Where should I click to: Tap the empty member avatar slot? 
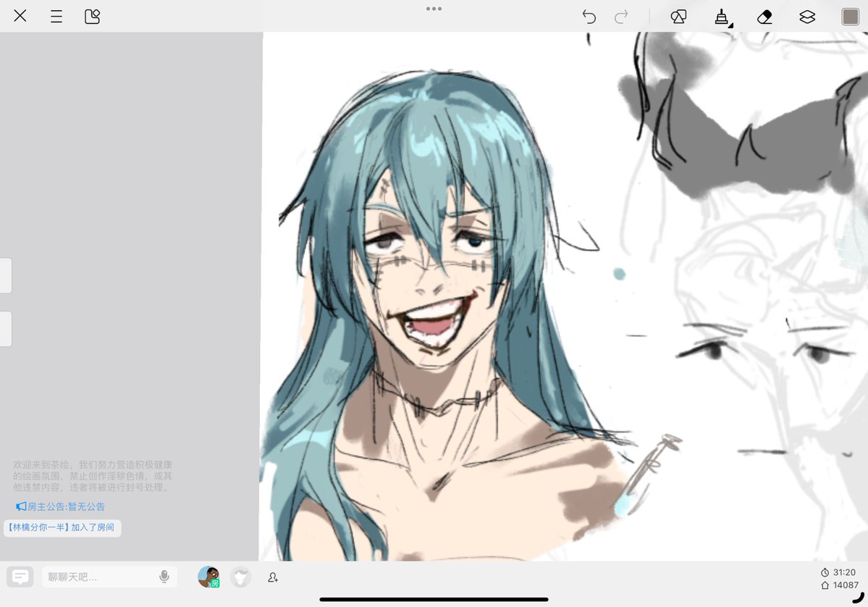pos(240,577)
